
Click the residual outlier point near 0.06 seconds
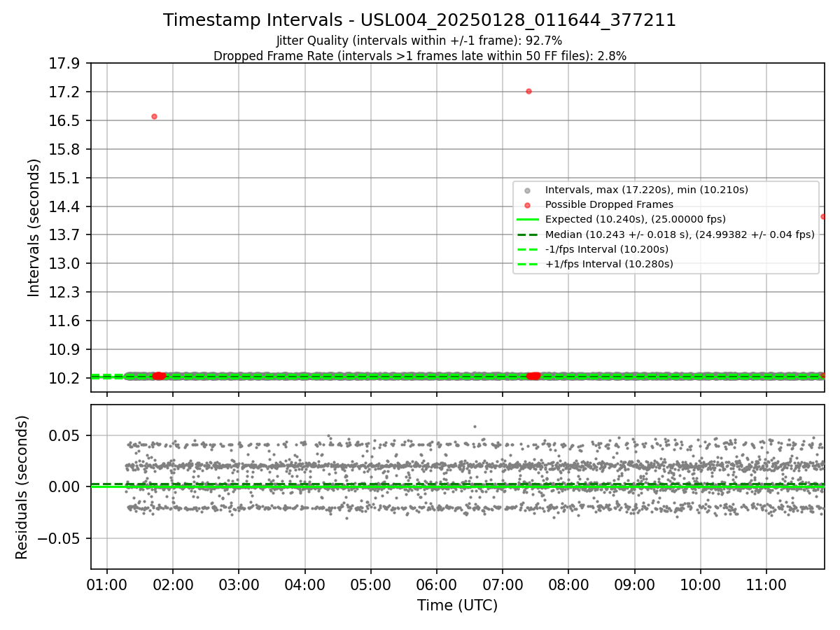click(x=475, y=426)
